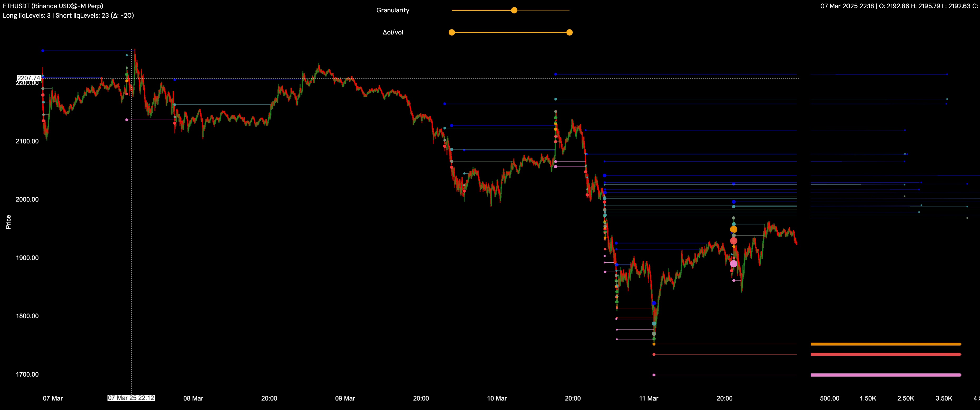Click the 2.50K histogram axis label
Screen dimensions: 980x410
click(905, 398)
